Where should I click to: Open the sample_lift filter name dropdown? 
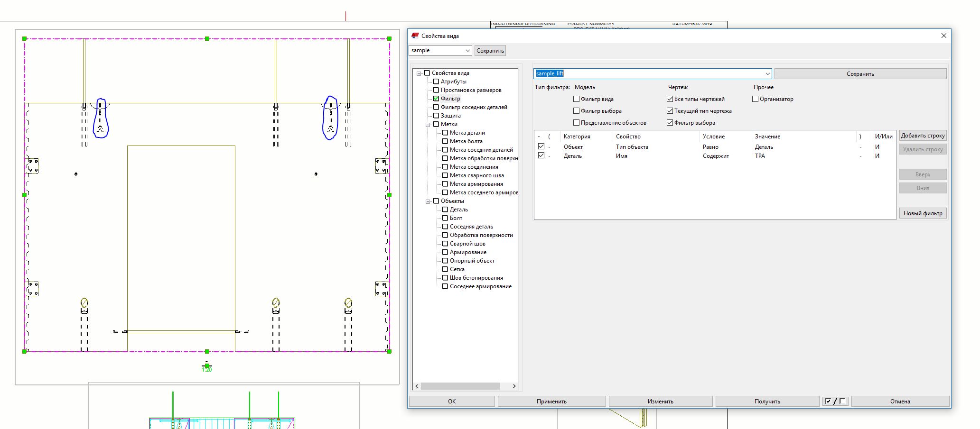(767, 74)
